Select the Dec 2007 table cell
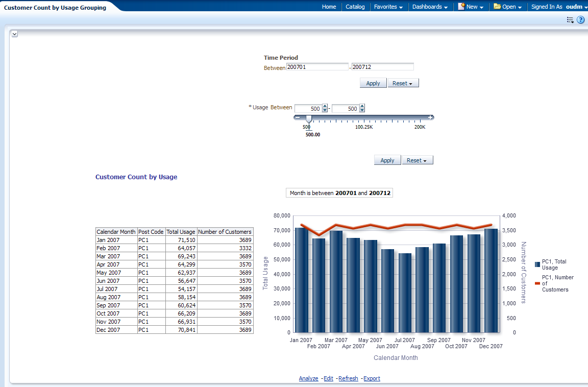Viewport: 588px width, 387px height. tap(116, 330)
